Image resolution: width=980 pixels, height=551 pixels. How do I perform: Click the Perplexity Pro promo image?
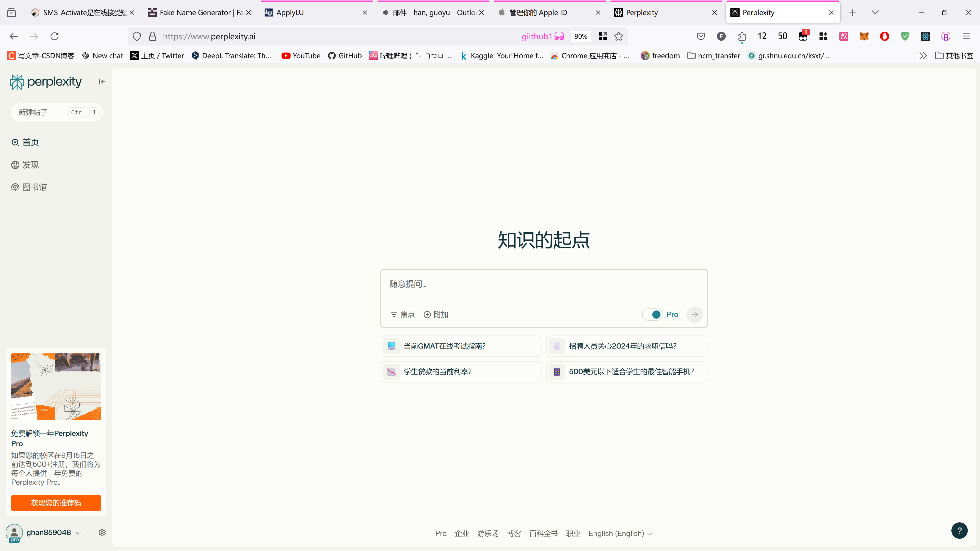tap(56, 386)
